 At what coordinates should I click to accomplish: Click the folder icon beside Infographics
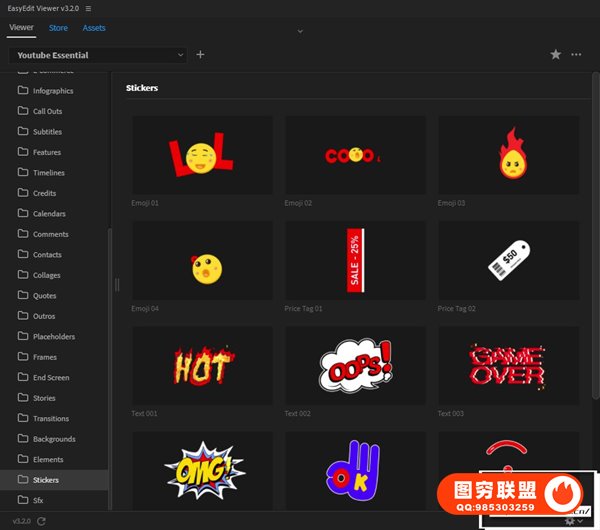click(23, 90)
